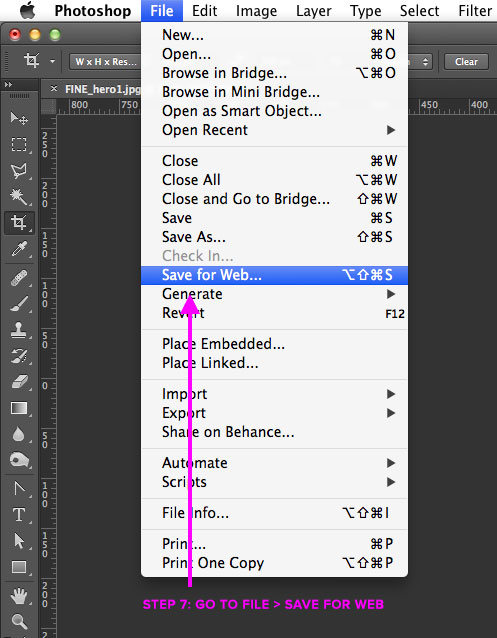
Task: Select the Rectangular Marquee tool
Action: tap(19, 144)
